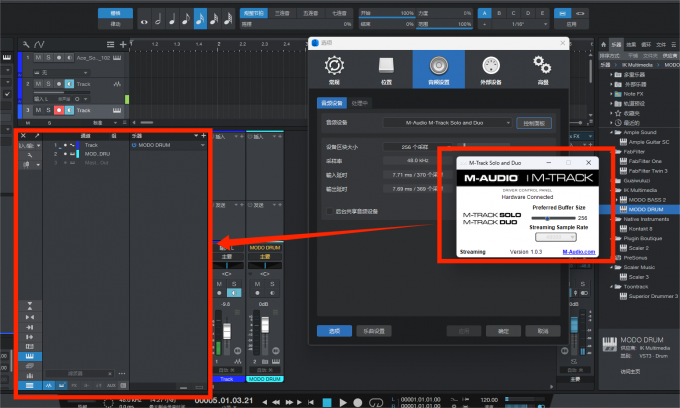This screenshot has width=680, height=408.
Task: Click the 乐曲设置 song setup button
Action: coord(374,331)
